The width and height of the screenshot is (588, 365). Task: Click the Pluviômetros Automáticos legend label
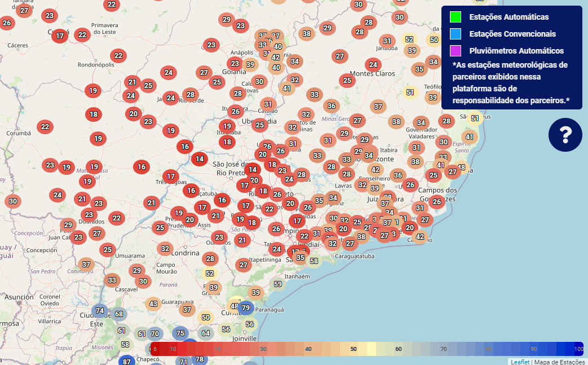(x=516, y=51)
